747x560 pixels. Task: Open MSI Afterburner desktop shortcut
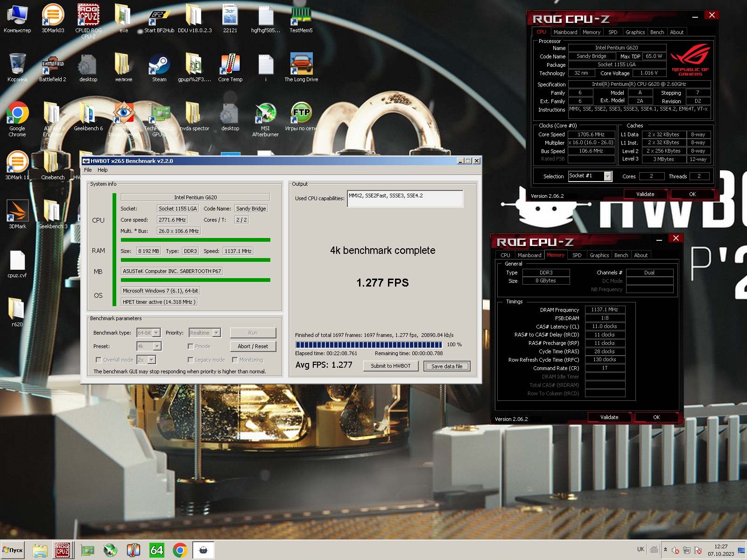pyautogui.click(x=266, y=119)
